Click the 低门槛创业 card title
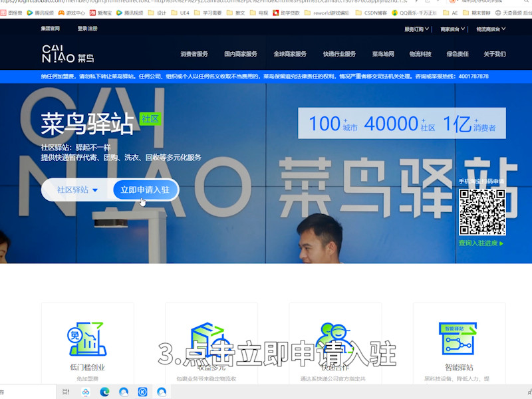This screenshot has height=399, width=532. (x=87, y=367)
